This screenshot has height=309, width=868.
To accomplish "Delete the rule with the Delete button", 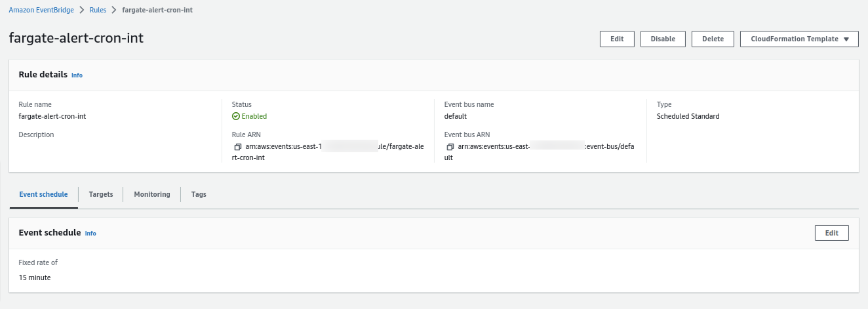I will [713, 39].
